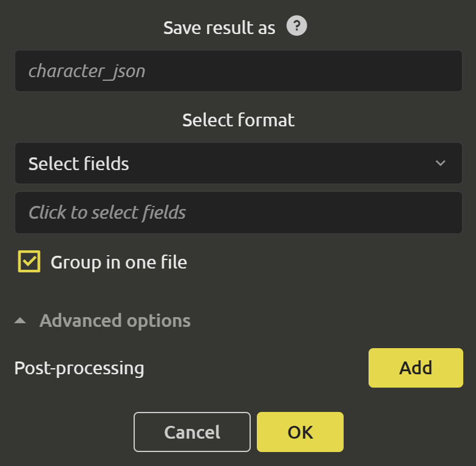Open the Click to select fields picker
Viewport: 476px width, 466px height.
238,213
